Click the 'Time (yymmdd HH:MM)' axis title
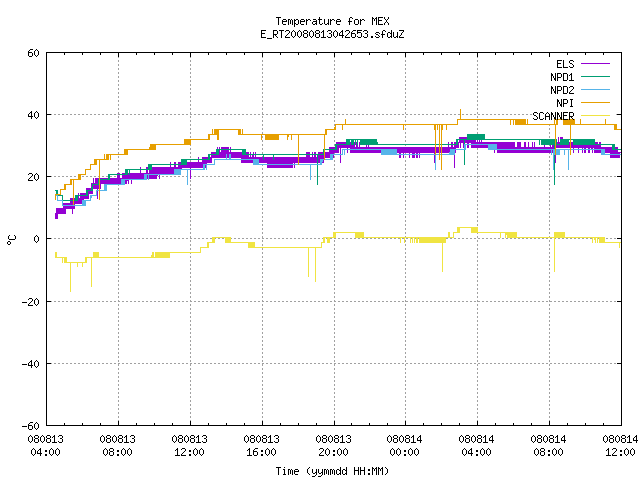The height and width of the screenshot is (480, 640). tap(332, 471)
